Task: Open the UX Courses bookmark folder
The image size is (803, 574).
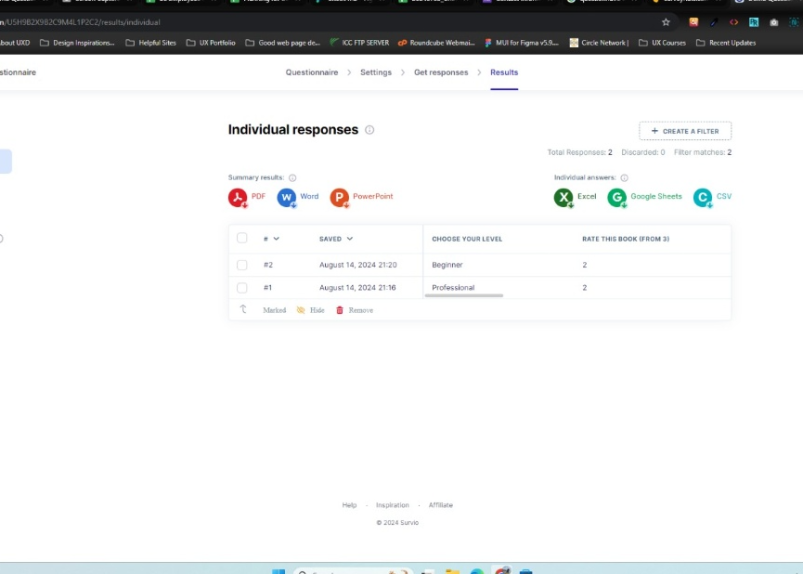Action: (662, 43)
